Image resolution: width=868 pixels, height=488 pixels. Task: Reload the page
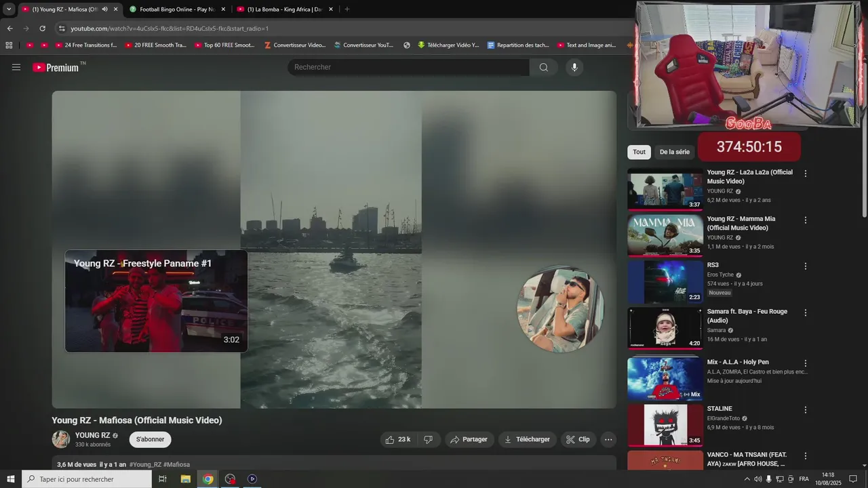(x=42, y=28)
